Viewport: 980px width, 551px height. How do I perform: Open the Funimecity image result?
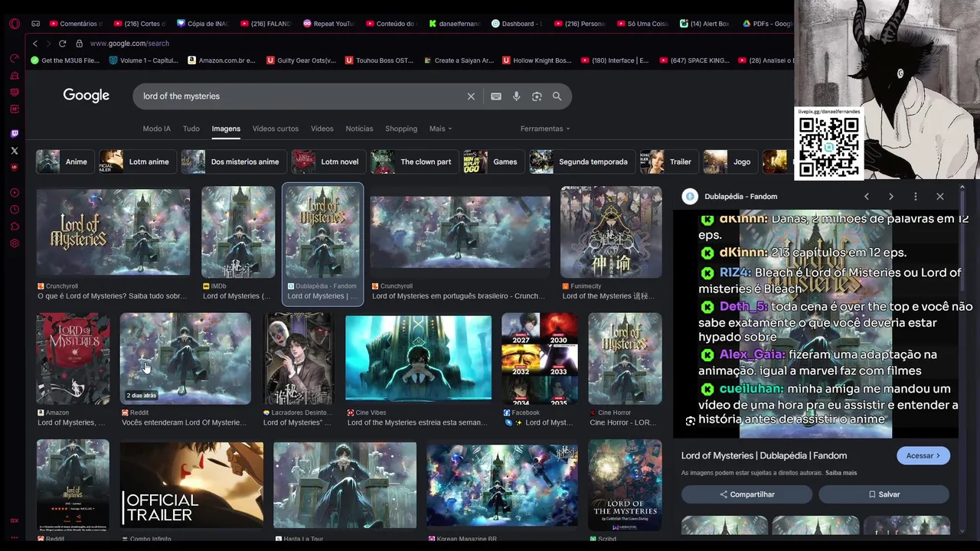611,232
